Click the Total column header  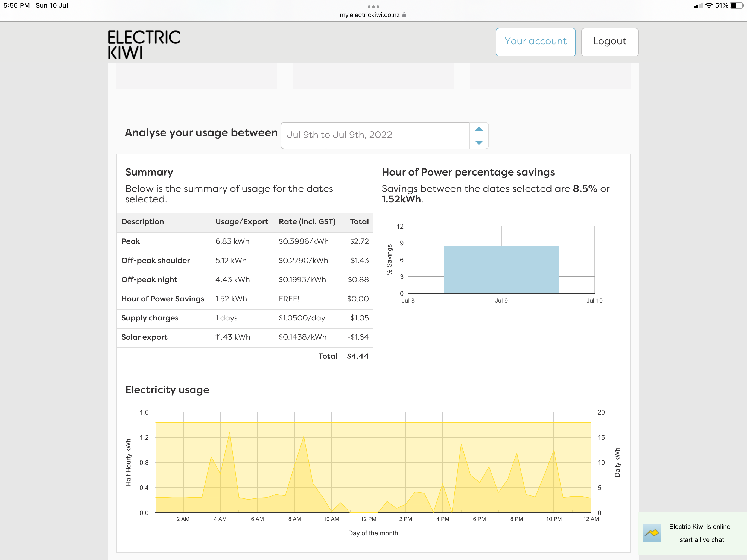click(x=359, y=221)
